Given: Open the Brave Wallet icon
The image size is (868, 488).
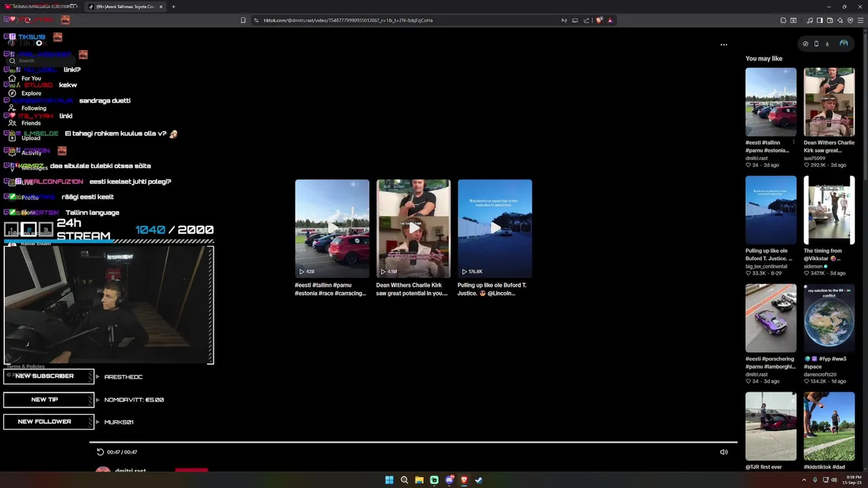Looking at the screenshot, I should 829,20.
